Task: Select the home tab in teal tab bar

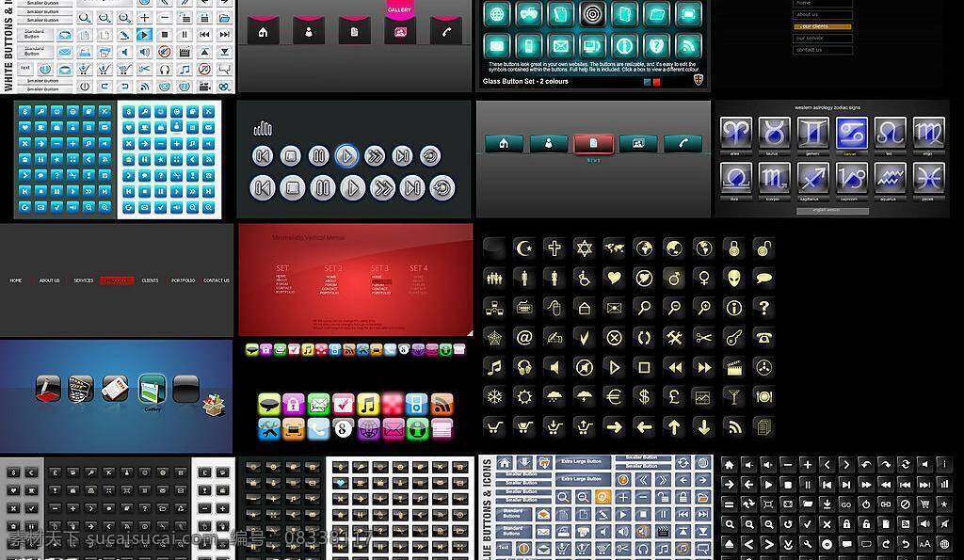Action: [x=505, y=143]
